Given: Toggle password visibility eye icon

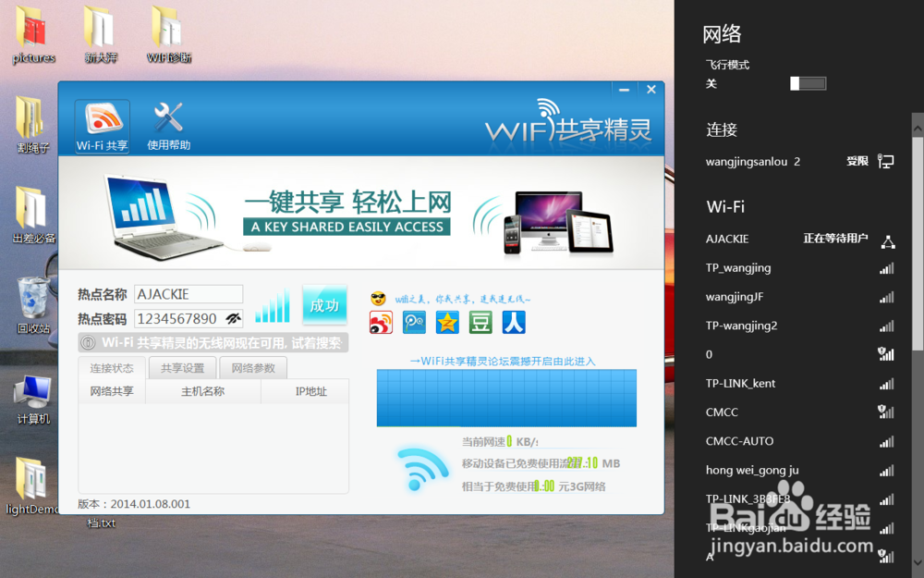Looking at the screenshot, I should 234,318.
